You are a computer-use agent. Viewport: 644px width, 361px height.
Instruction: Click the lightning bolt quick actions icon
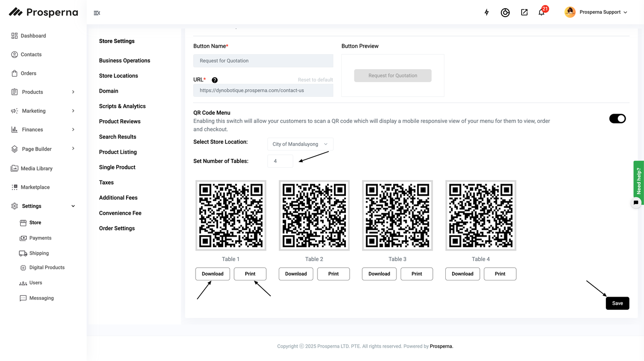tap(487, 12)
